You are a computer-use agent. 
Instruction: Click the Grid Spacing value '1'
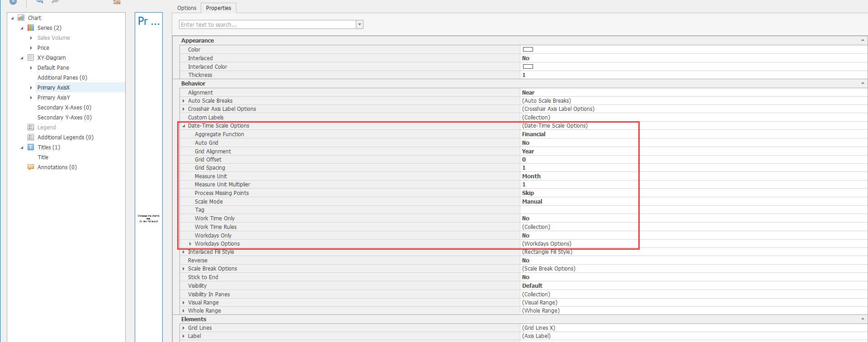pyautogui.click(x=524, y=168)
